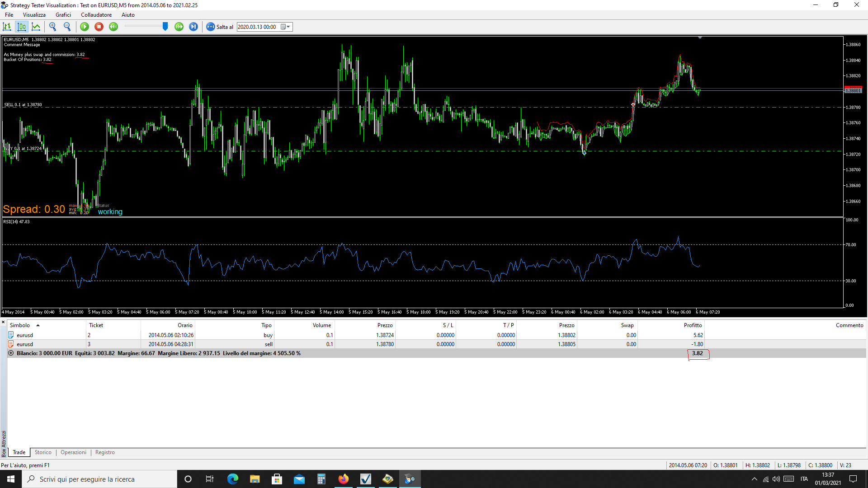The width and height of the screenshot is (868, 488).
Task: Launch Microsoft Edge from taskbar
Action: point(233,479)
